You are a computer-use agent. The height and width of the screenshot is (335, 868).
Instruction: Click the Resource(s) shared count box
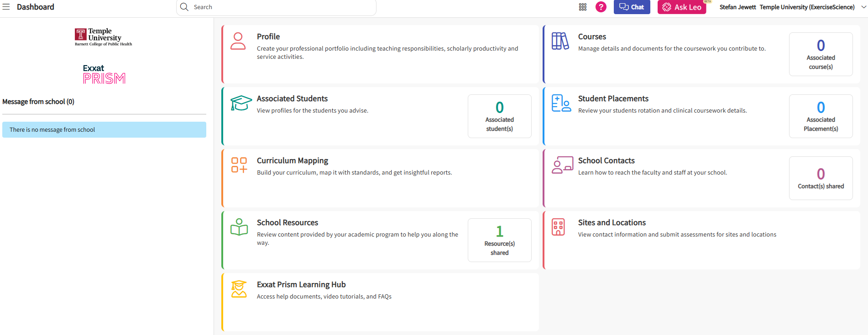coord(499,240)
